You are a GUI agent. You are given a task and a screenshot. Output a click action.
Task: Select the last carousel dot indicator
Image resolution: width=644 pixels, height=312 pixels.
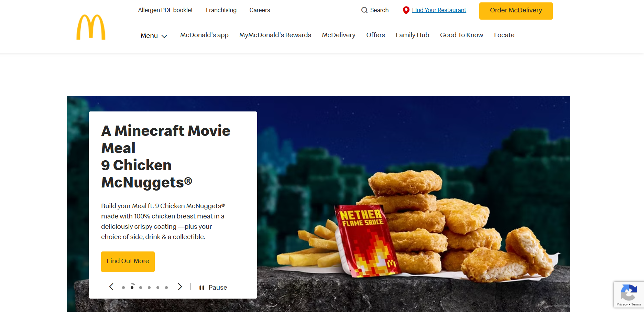click(x=166, y=288)
